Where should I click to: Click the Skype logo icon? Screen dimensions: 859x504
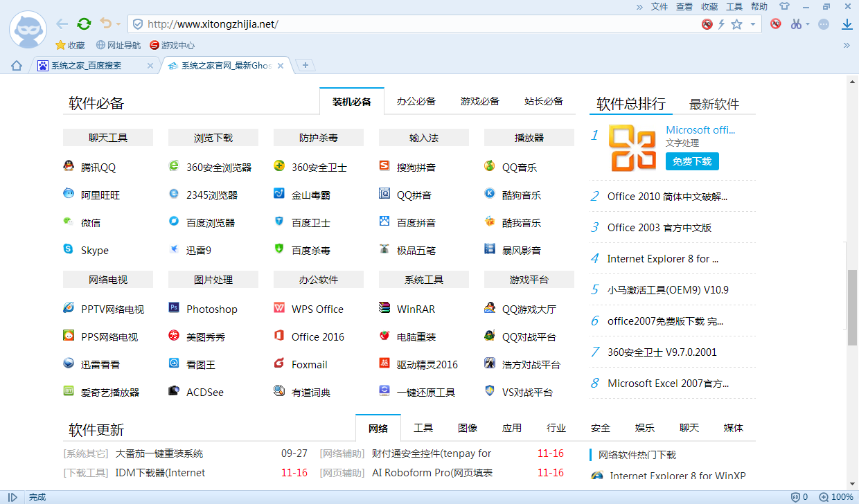tap(69, 249)
